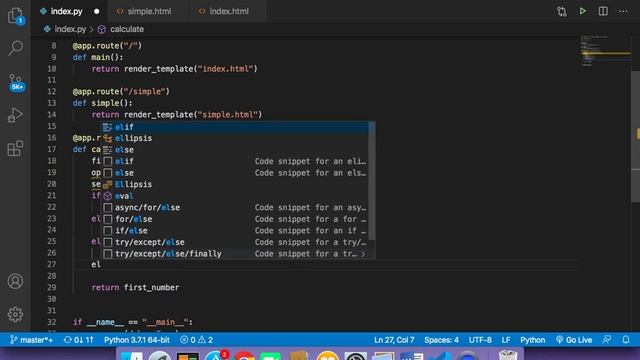Change the Python language mode
The image size is (640, 360).
[x=532, y=340]
